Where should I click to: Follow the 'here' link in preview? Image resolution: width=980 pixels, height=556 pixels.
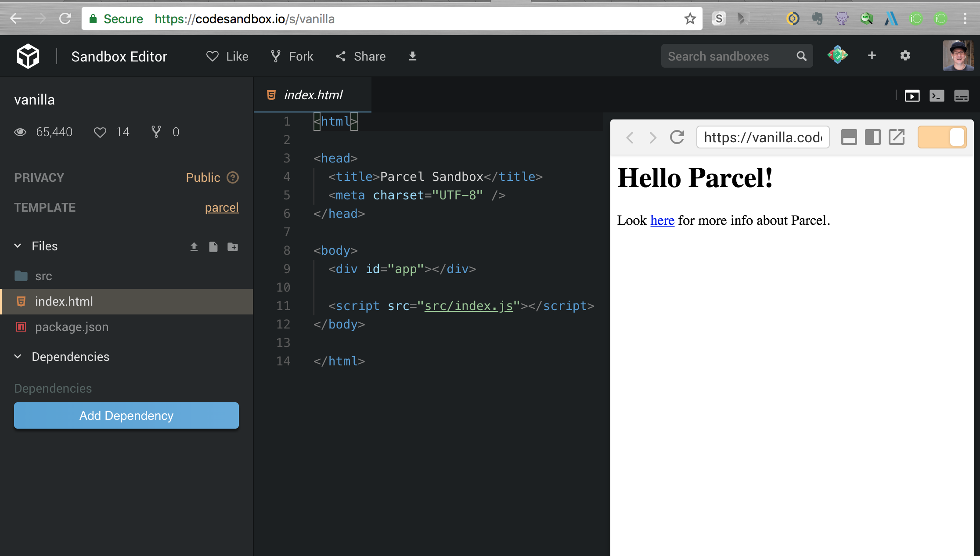click(x=662, y=220)
